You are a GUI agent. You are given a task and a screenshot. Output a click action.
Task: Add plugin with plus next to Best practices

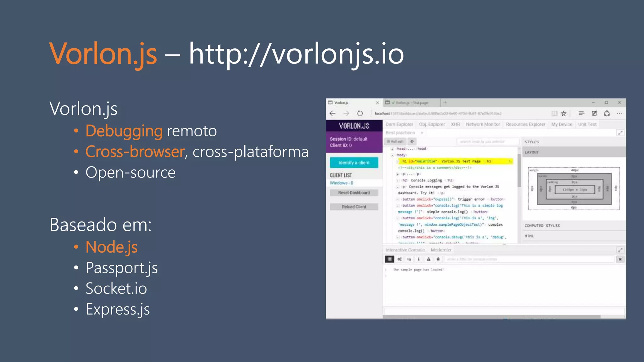tap(422, 133)
